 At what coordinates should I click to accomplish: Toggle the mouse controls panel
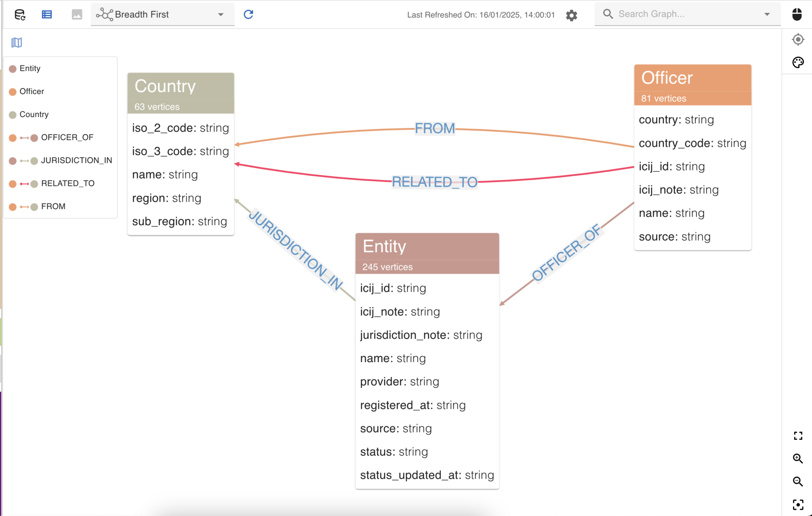[797, 14]
